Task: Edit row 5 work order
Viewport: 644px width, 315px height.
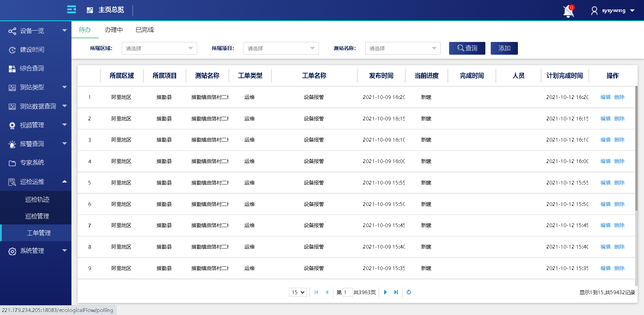Action: tap(605, 183)
